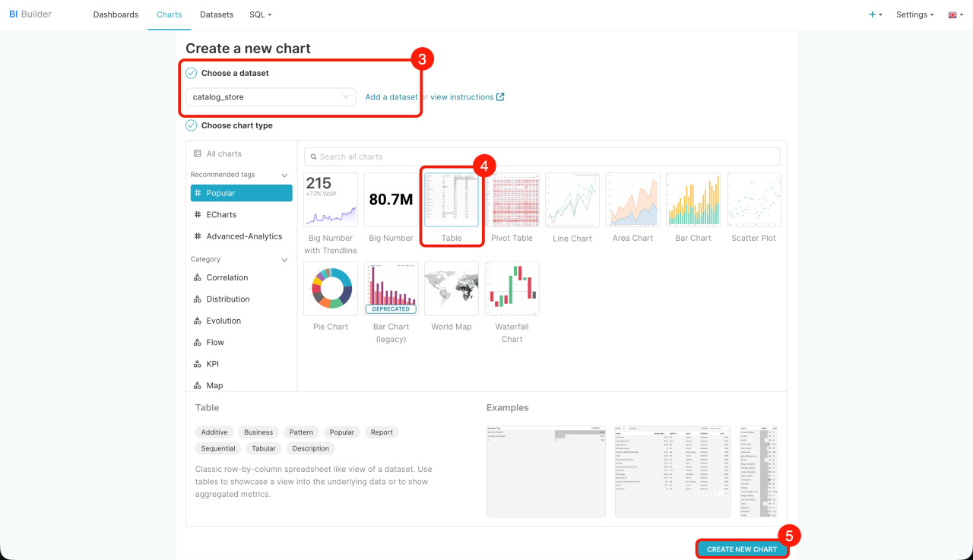Click the Search all charts field
This screenshot has width=973, height=560.
542,157
